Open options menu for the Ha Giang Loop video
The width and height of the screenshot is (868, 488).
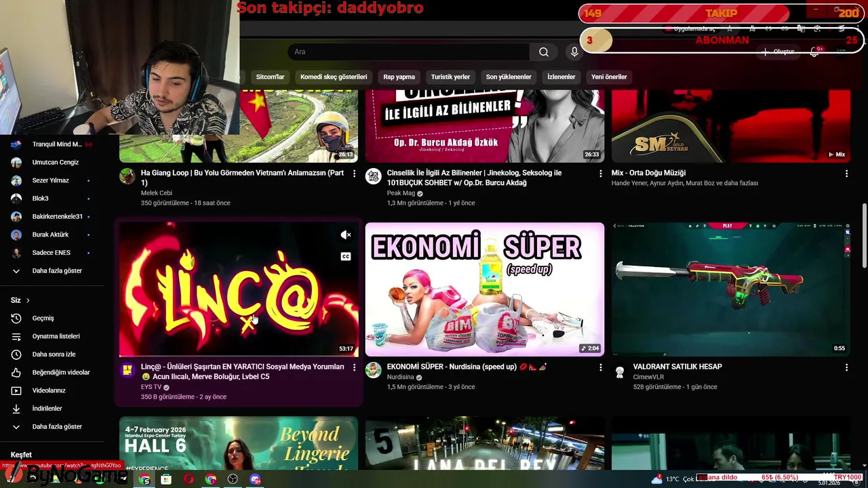[354, 174]
